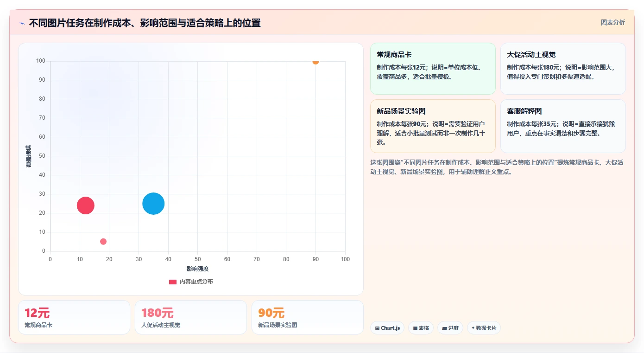Click the y-axis tick label 70
The width and height of the screenshot is (644, 353).
(x=42, y=118)
